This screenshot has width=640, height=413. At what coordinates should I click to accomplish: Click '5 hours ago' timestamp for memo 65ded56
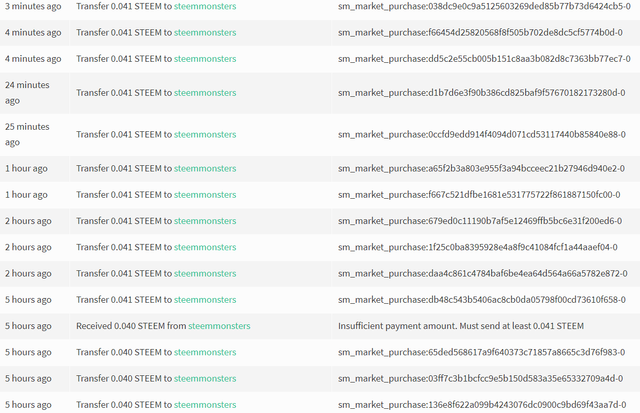28,352
